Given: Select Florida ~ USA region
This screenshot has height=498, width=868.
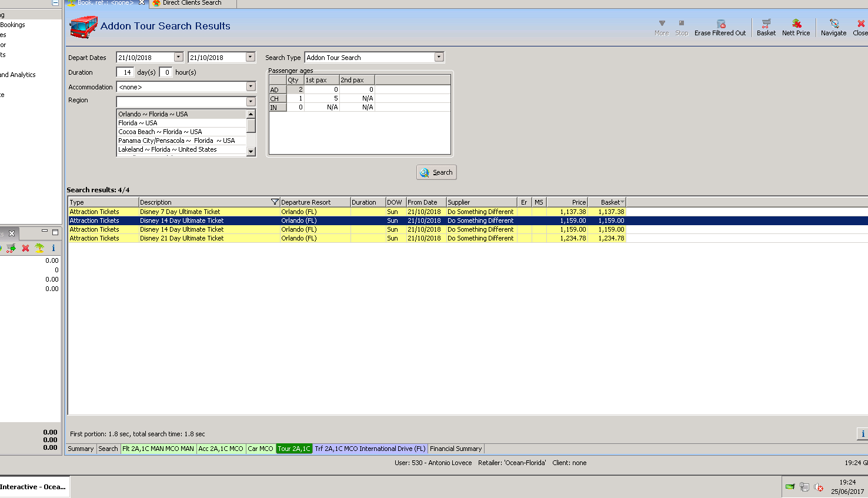Looking at the screenshot, I should point(181,123).
